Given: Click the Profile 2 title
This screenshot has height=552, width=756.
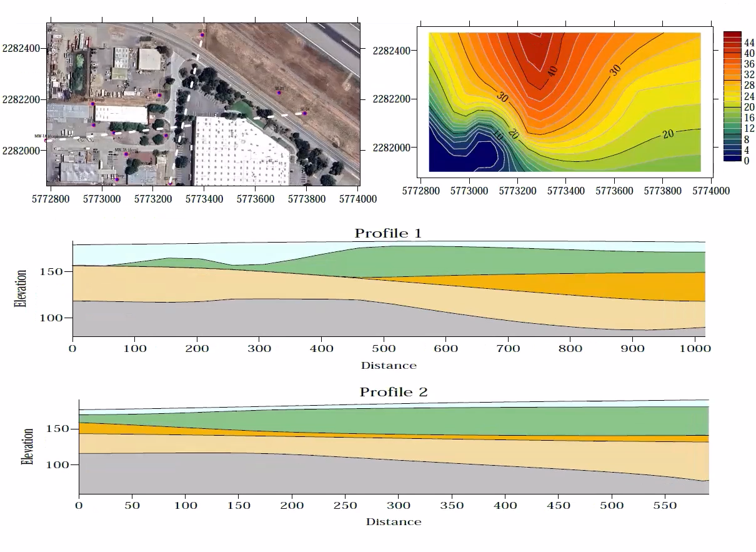Looking at the screenshot, I should pyautogui.click(x=393, y=392).
